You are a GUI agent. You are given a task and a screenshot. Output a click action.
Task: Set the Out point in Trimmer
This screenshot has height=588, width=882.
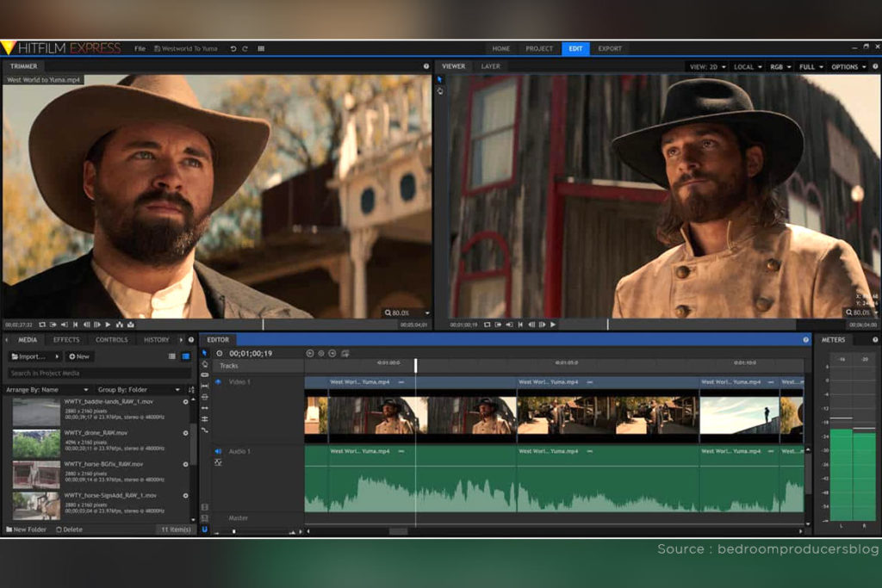click(65, 325)
